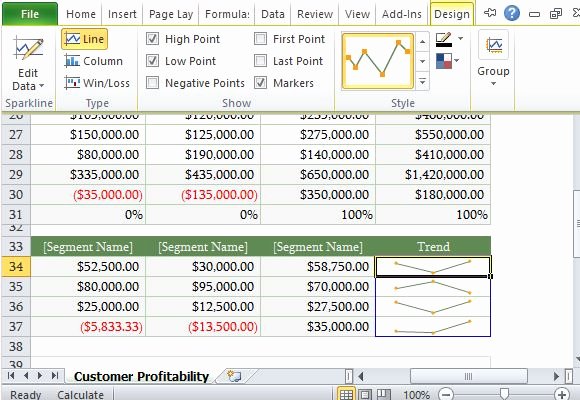
Task: Go to next sheet navigation arrow
Action: point(40,376)
